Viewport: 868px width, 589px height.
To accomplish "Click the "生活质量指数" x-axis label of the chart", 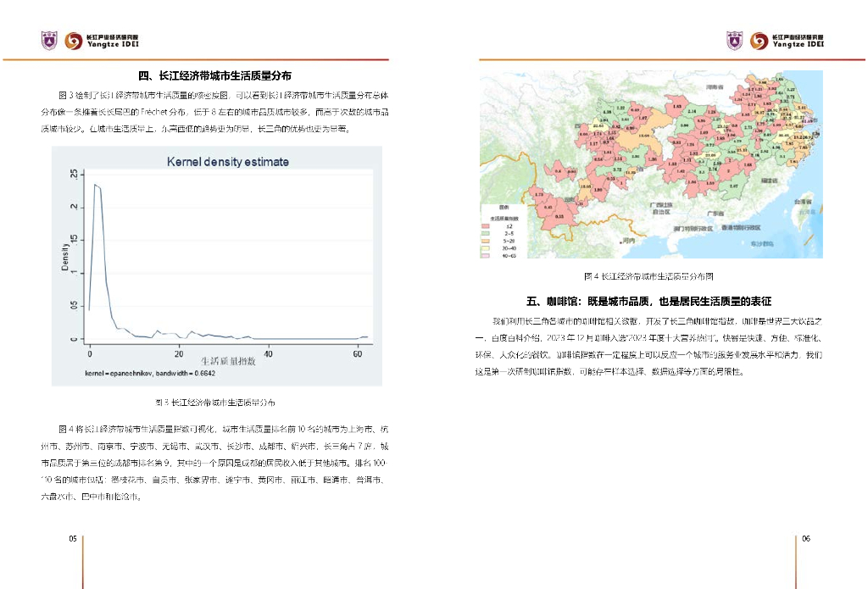I will [x=228, y=362].
